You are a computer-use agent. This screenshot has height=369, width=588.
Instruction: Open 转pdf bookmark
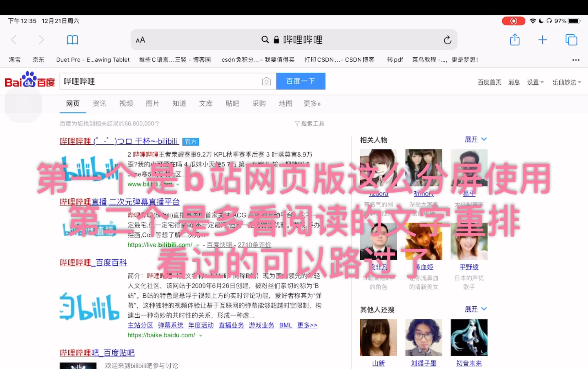point(395,60)
